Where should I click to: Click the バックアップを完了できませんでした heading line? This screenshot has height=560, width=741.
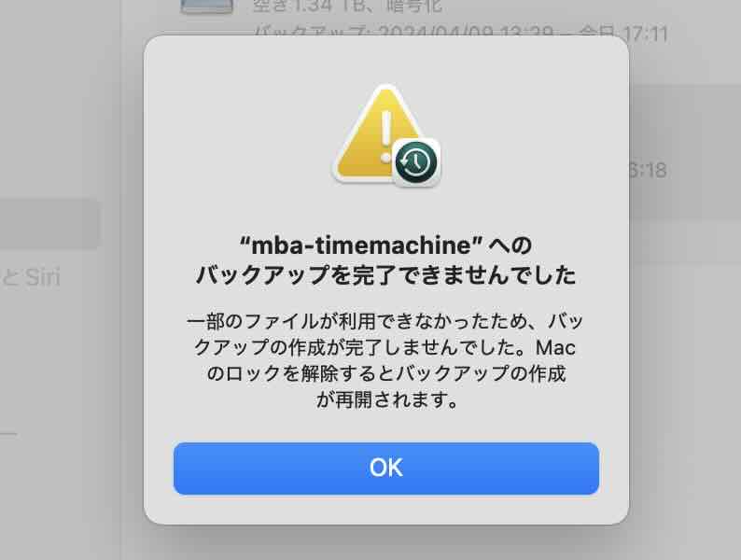tap(386, 274)
